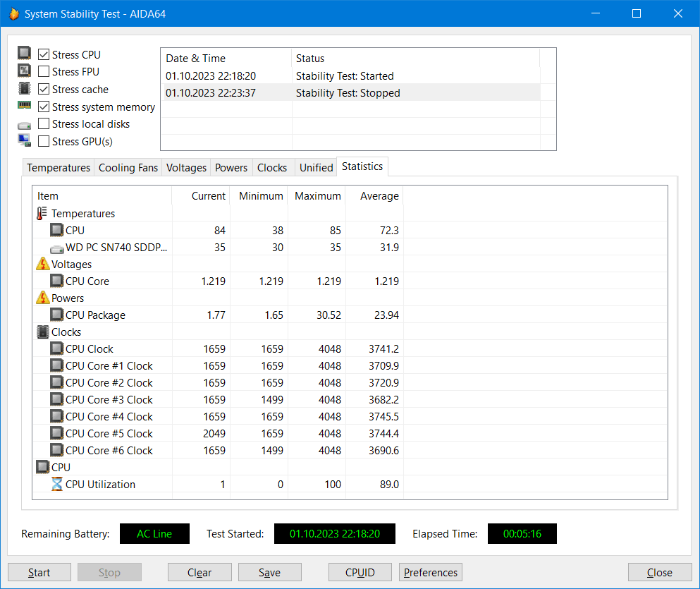Click the drive icon of WD PC SN740 row
This screenshot has height=589, width=700.
click(x=56, y=249)
